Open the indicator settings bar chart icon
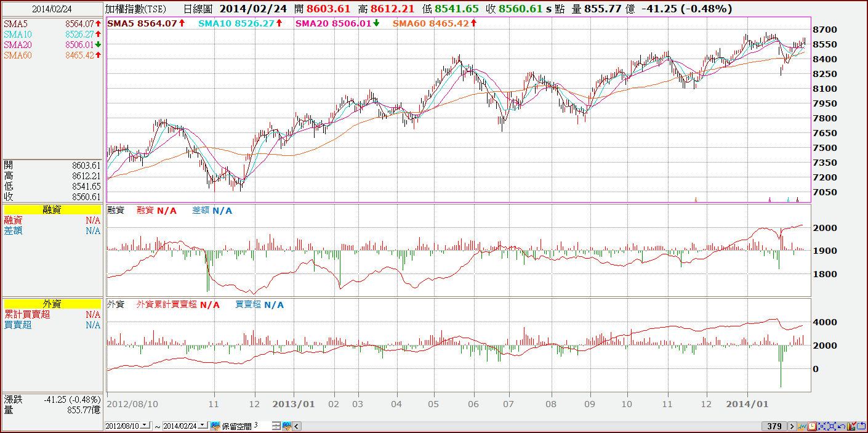This screenshot has width=868, height=433. [851, 426]
